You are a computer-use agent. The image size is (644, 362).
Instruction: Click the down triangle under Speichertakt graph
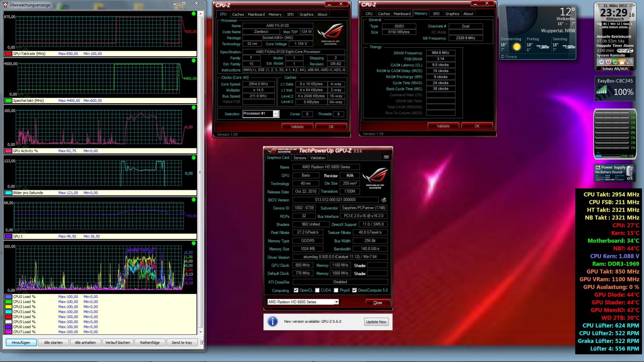pos(20,96)
